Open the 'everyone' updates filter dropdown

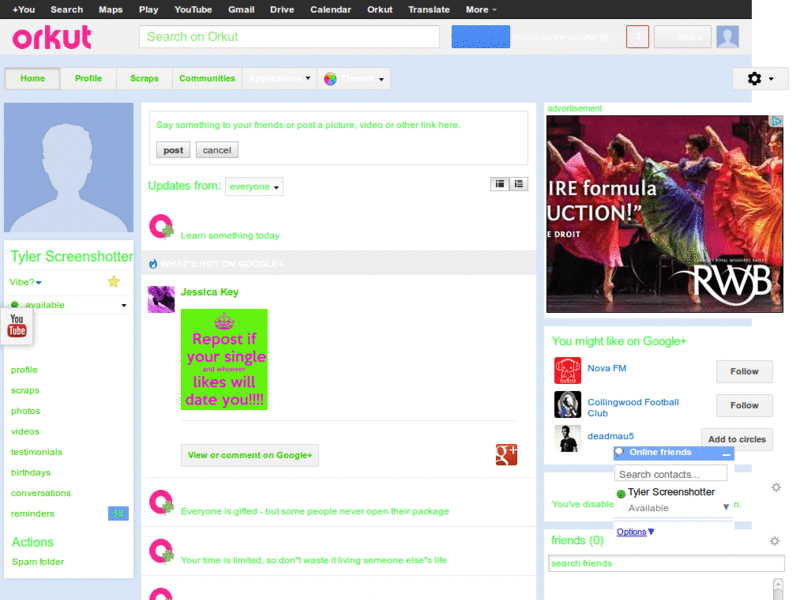(254, 187)
